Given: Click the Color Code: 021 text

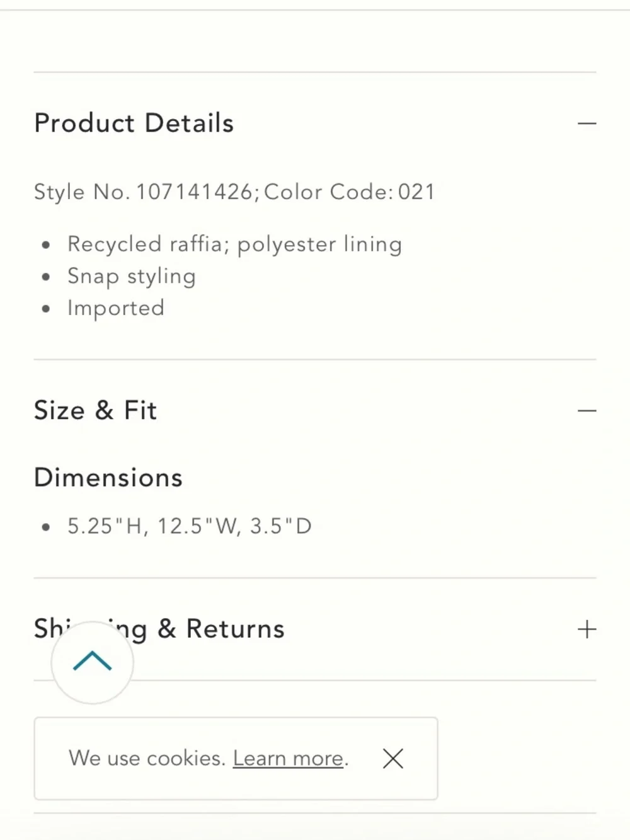Looking at the screenshot, I should click(350, 192).
